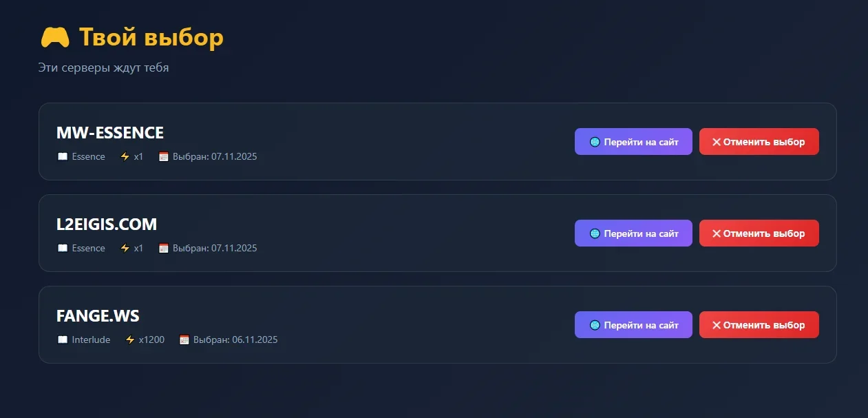Click the calendar icon in the FANGE.WS card
Screen dimensions: 868x418
(x=184, y=339)
